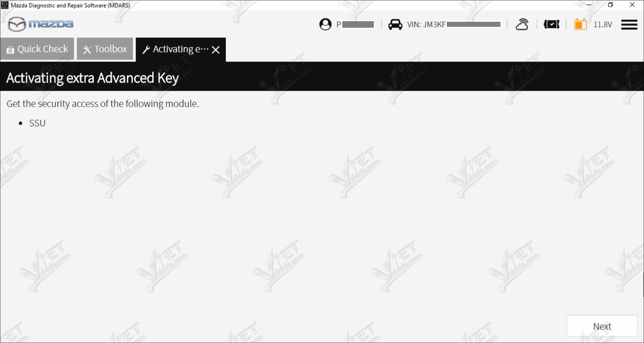Viewport: 644px width, 343px height.
Task: Click the Next button
Action: click(602, 326)
